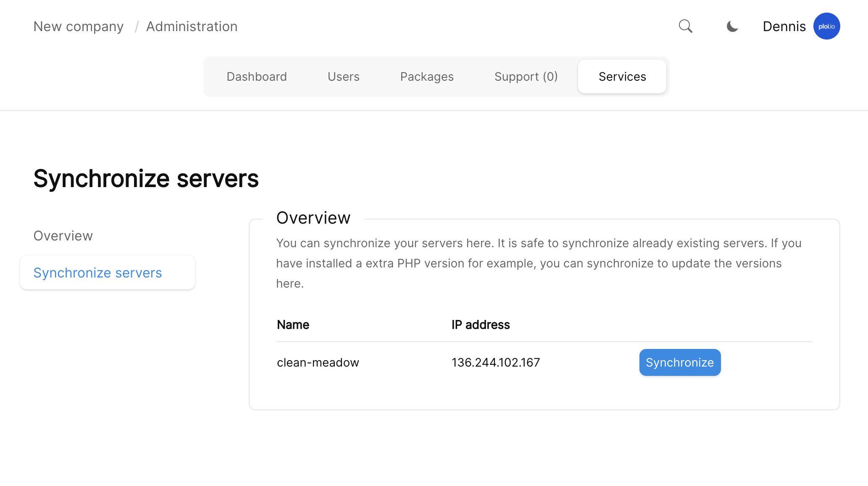This screenshot has width=868, height=486.
Task: Click the IP address column header
Action: pos(480,325)
